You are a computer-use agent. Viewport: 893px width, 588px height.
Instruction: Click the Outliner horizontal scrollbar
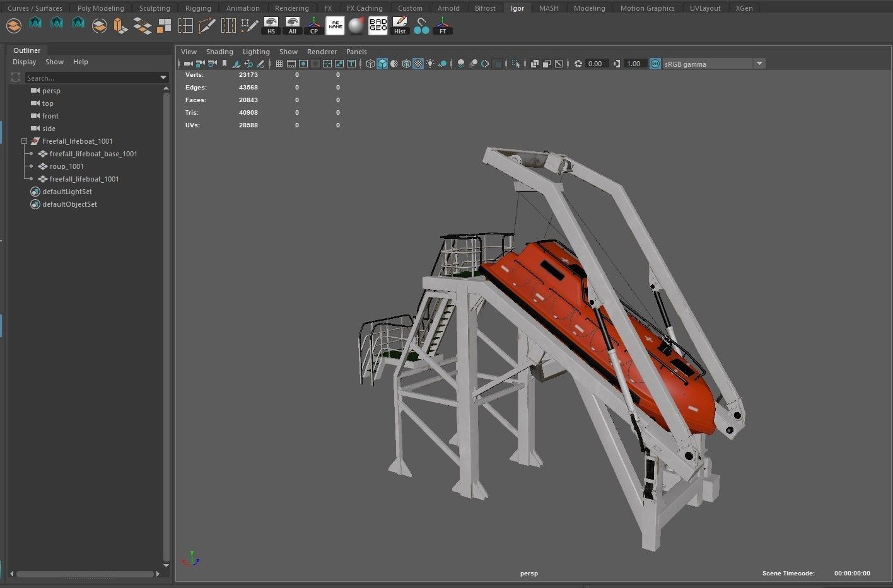pos(85,574)
